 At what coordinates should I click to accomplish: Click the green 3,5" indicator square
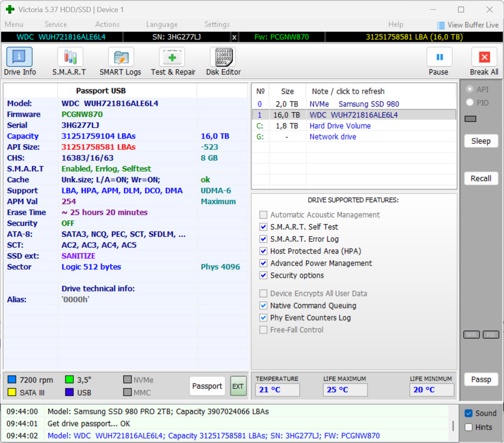tap(69, 380)
